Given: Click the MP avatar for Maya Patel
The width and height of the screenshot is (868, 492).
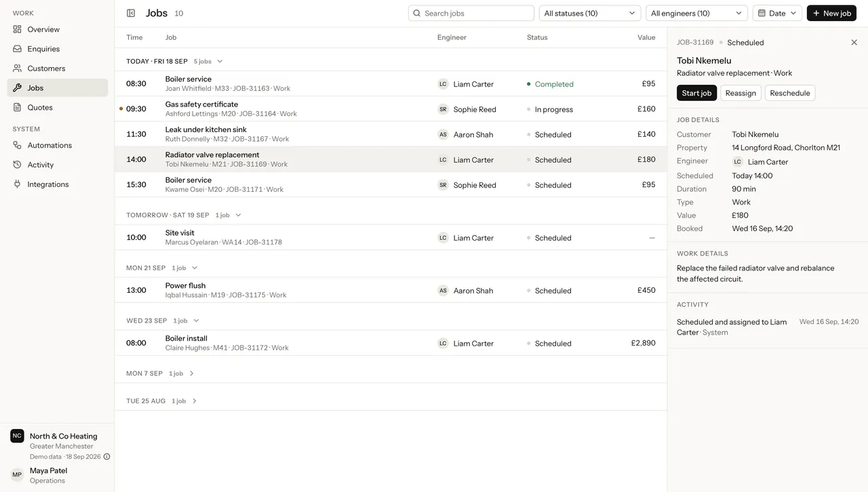Looking at the screenshot, I should 17,475.
